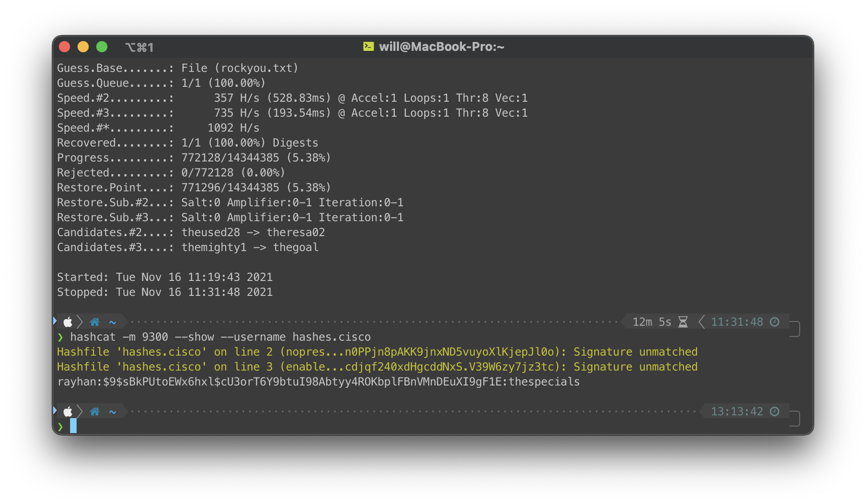The image size is (866, 504).
Task: Click the 11:31:48 timestamp in the prompt
Action: [x=737, y=322]
